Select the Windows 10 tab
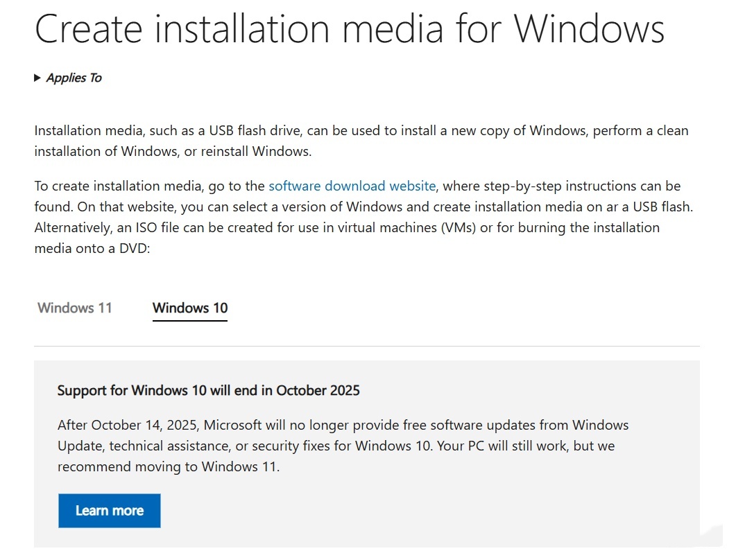The height and width of the screenshot is (560, 736). [x=190, y=308]
